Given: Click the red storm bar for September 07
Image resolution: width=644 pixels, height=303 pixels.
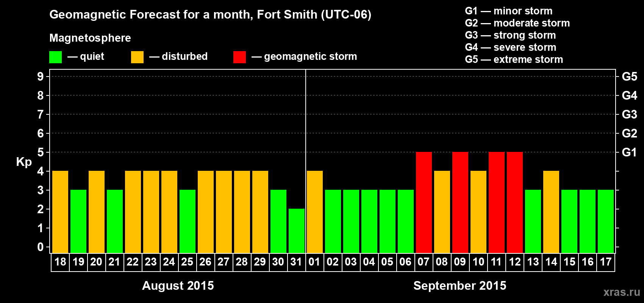Looking at the screenshot, I should point(424,203).
